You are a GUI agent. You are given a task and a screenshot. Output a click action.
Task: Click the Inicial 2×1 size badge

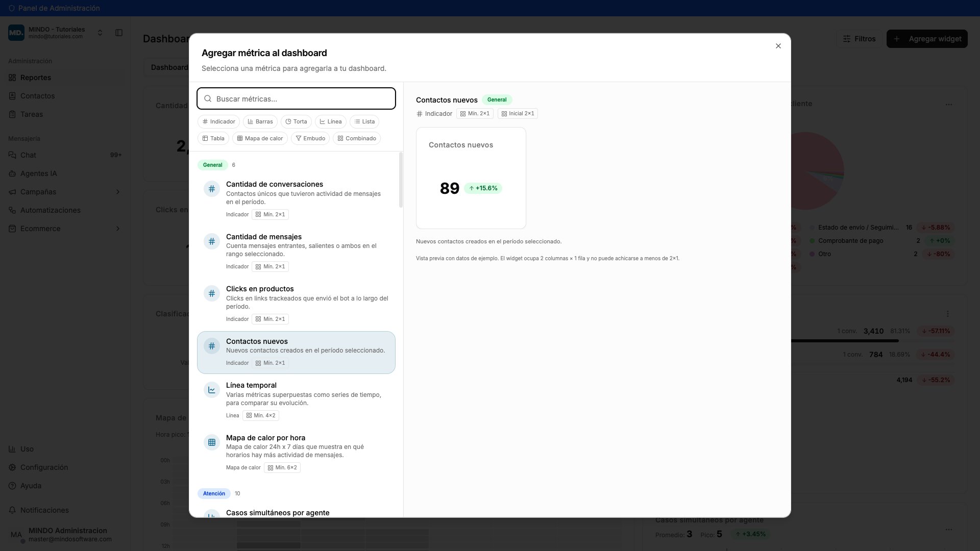point(518,113)
